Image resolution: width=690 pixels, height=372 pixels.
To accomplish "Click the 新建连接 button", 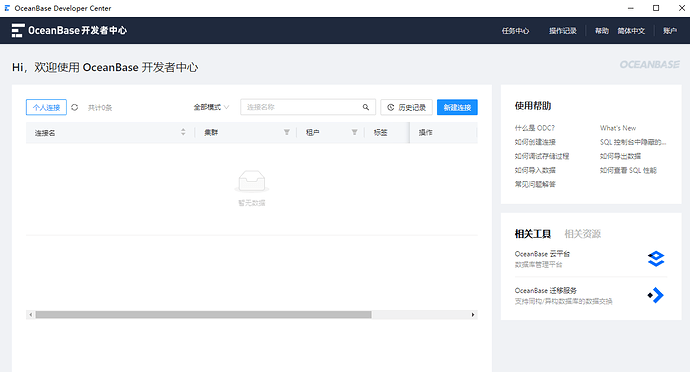I will coord(457,107).
